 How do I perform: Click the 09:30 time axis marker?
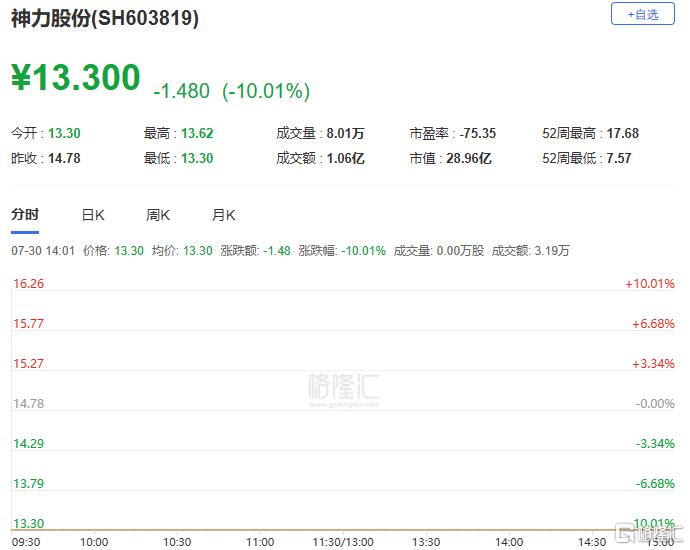(24, 541)
